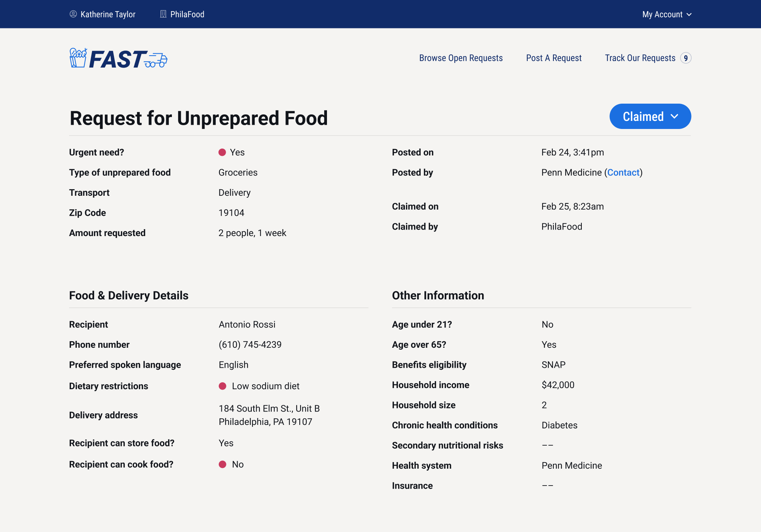Click the red urgent need indicator dot
The height and width of the screenshot is (532, 761).
click(x=222, y=152)
